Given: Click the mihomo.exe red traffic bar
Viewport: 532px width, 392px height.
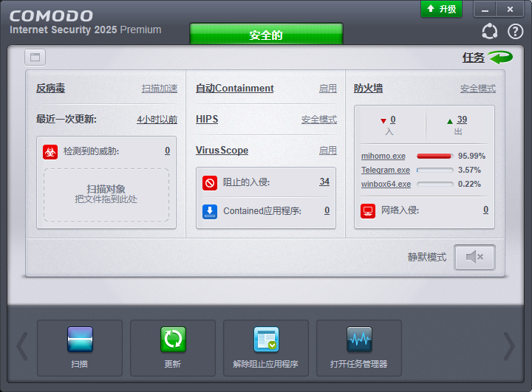Looking at the screenshot, I should coord(435,156).
